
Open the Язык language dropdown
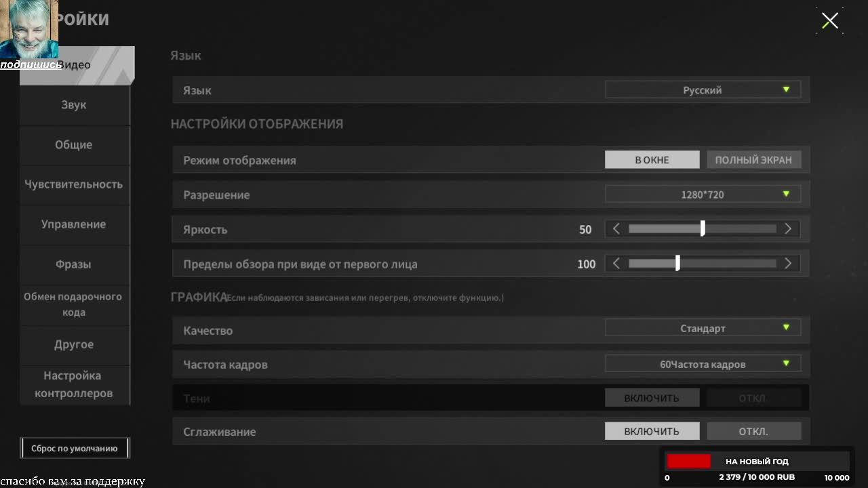pos(703,90)
